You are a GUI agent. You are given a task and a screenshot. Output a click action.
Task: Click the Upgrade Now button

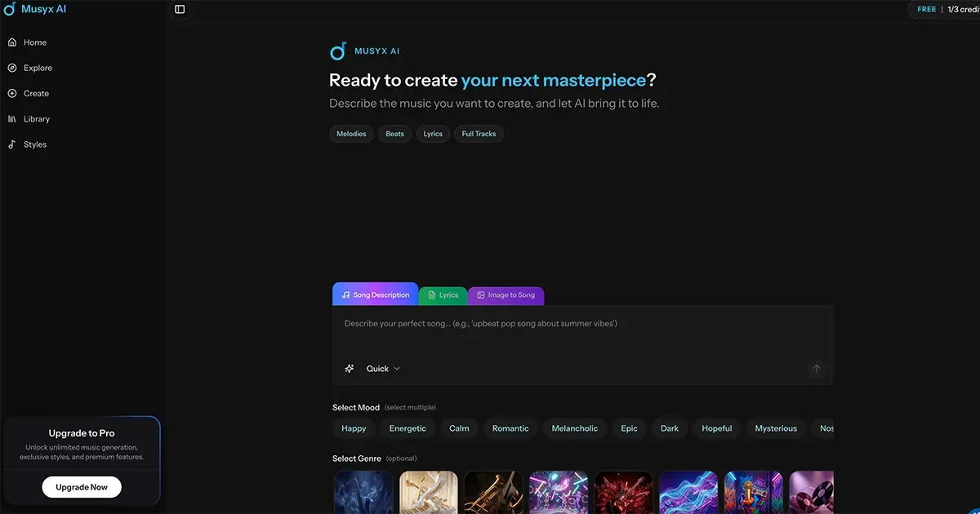click(82, 487)
